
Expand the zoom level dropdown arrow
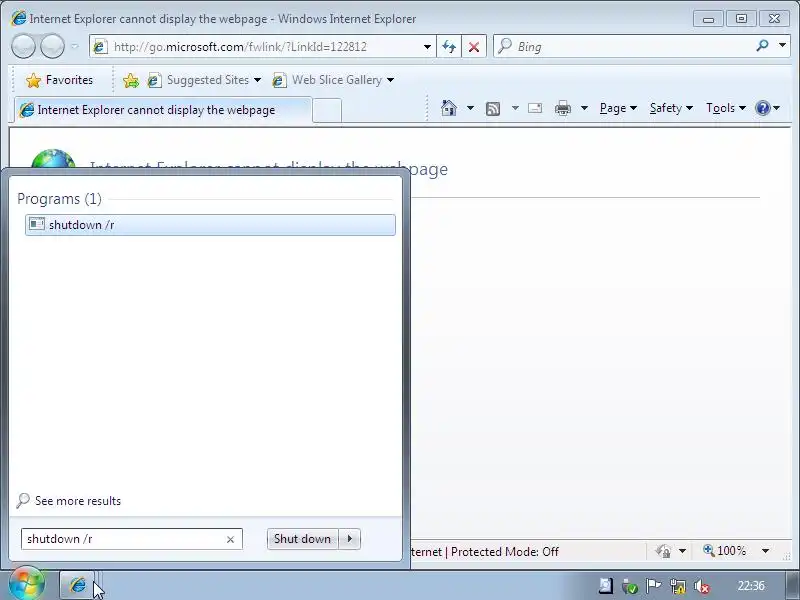[x=765, y=551]
